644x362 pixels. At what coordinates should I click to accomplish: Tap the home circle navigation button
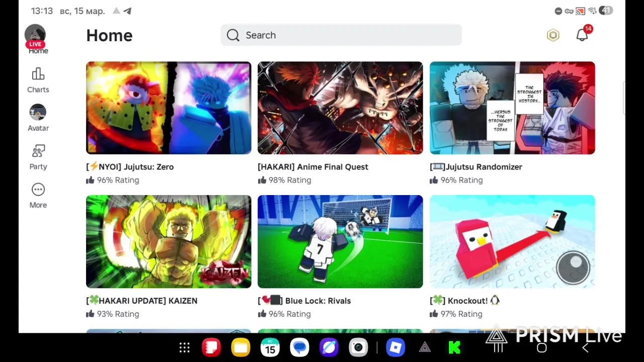coord(542,348)
